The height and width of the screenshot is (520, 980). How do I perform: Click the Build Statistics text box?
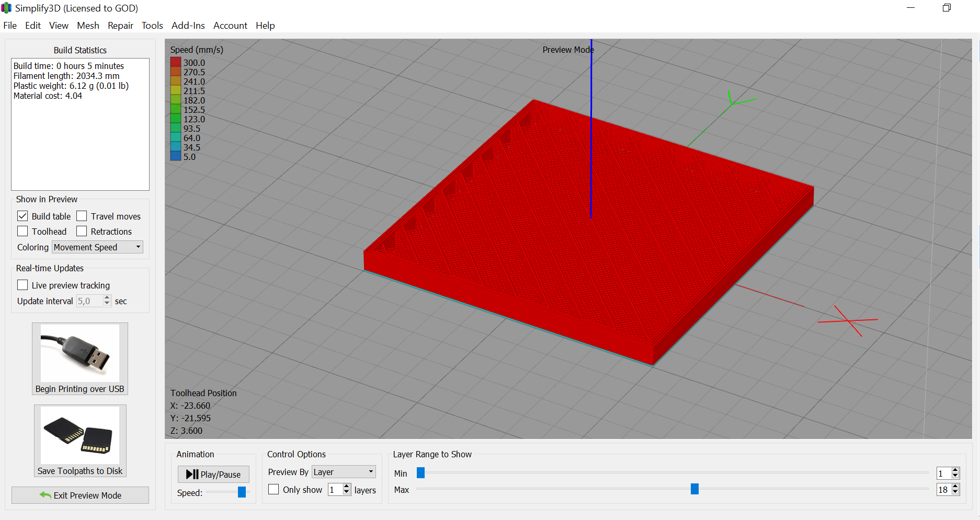click(80, 124)
